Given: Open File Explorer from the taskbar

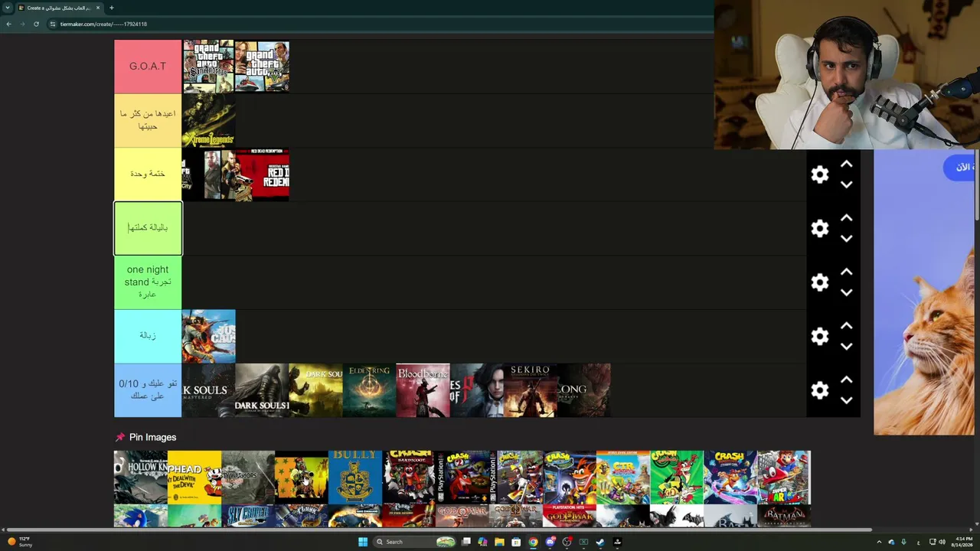Looking at the screenshot, I should [x=499, y=542].
